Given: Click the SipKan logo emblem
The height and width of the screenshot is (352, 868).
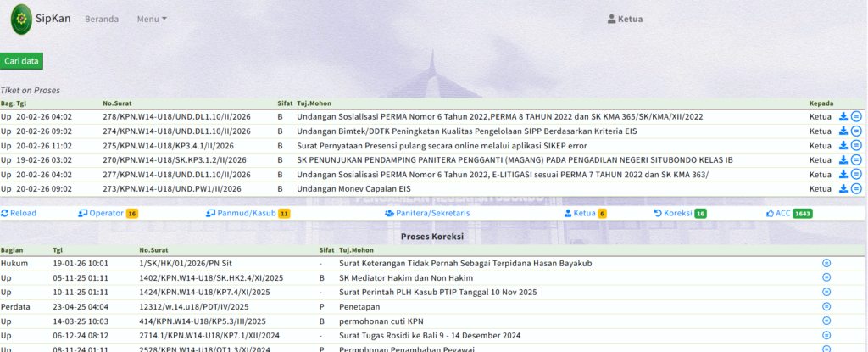Looking at the screenshot, I should [x=23, y=19].
